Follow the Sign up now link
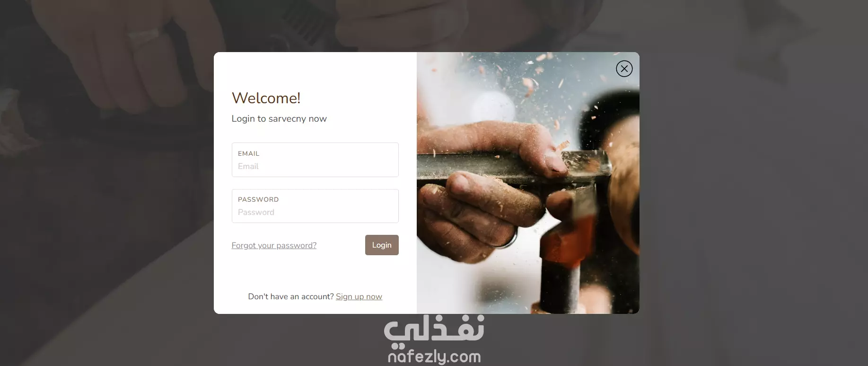Screen dimensions: 868x366 coord(359,296)
